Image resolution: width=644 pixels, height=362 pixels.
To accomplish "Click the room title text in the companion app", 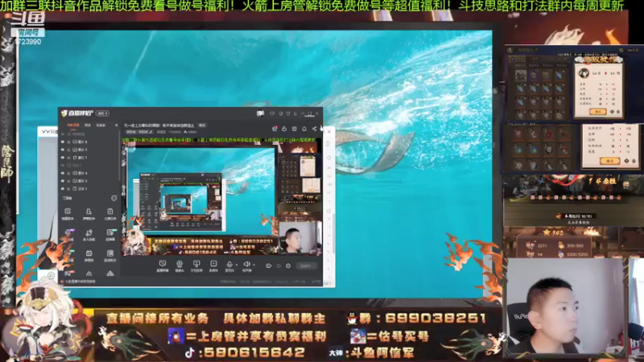I will pyautogui.click(x=159, y=125).
